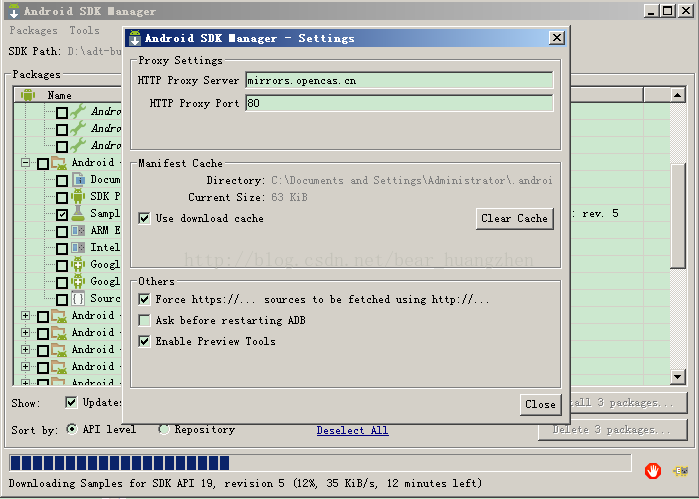The height and width of the screenshot is (499, 699).
Task: Click the folder icon of expanded Android group
Action: click(x=59, y=163)
